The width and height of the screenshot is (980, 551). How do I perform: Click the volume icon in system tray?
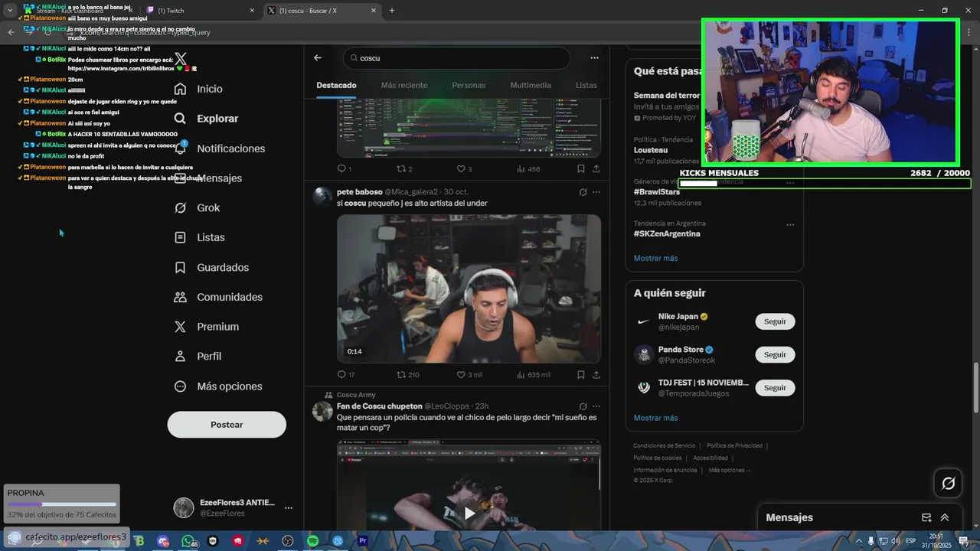coord(895,541)
